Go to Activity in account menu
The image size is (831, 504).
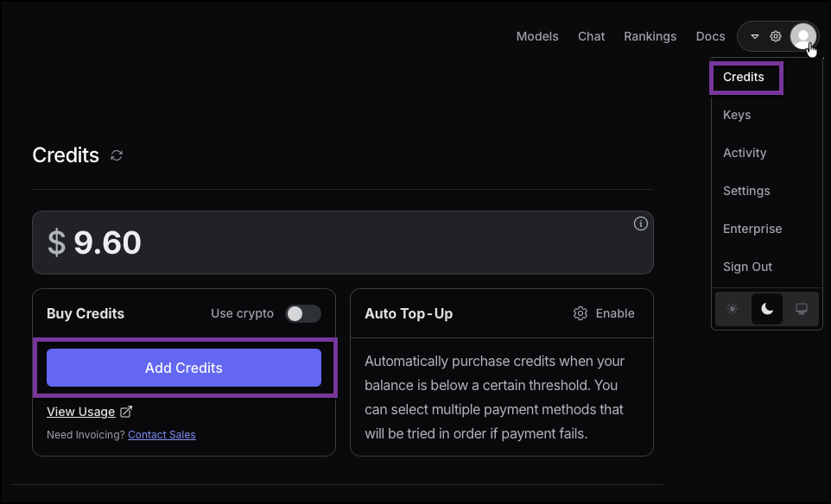coord(745,153)
